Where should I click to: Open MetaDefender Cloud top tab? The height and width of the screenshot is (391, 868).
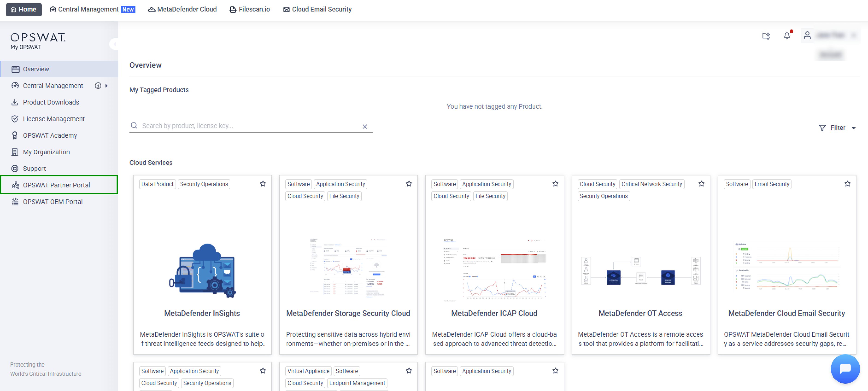(x=182, y=9)
